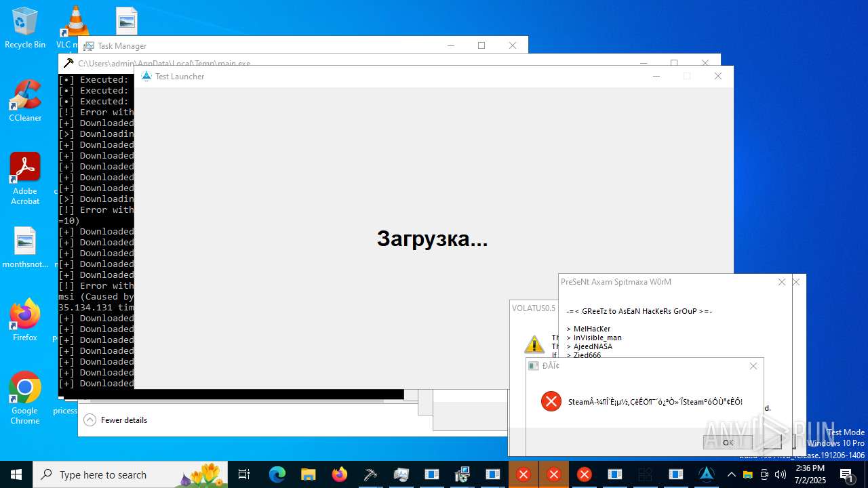
Task: Click the Загрузка... loading text
Action: pos(433,239)
